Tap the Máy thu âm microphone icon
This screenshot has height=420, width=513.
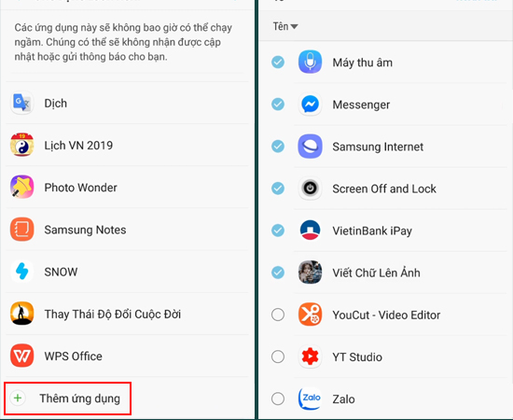[311, 62]
